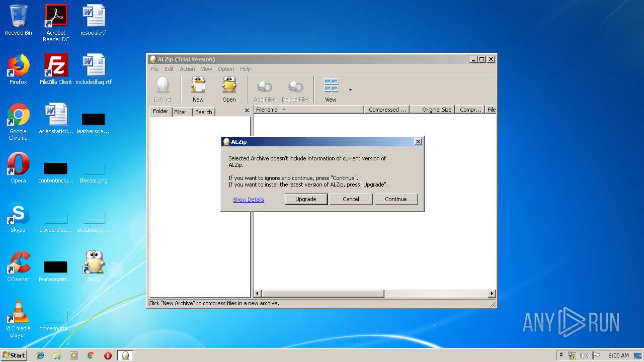This screenshot has width=644, height=362.
Task: Sort by Filename column header
Action: pos(308,110)
